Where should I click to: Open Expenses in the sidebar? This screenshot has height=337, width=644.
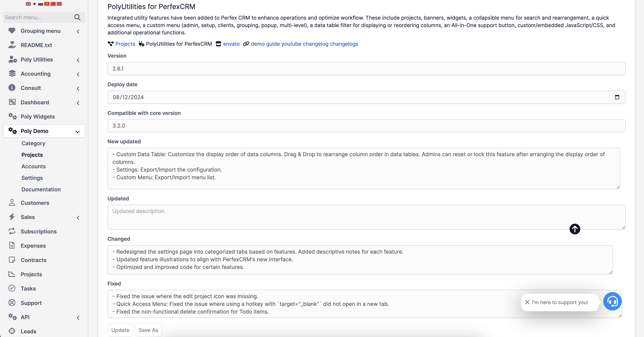33,246
